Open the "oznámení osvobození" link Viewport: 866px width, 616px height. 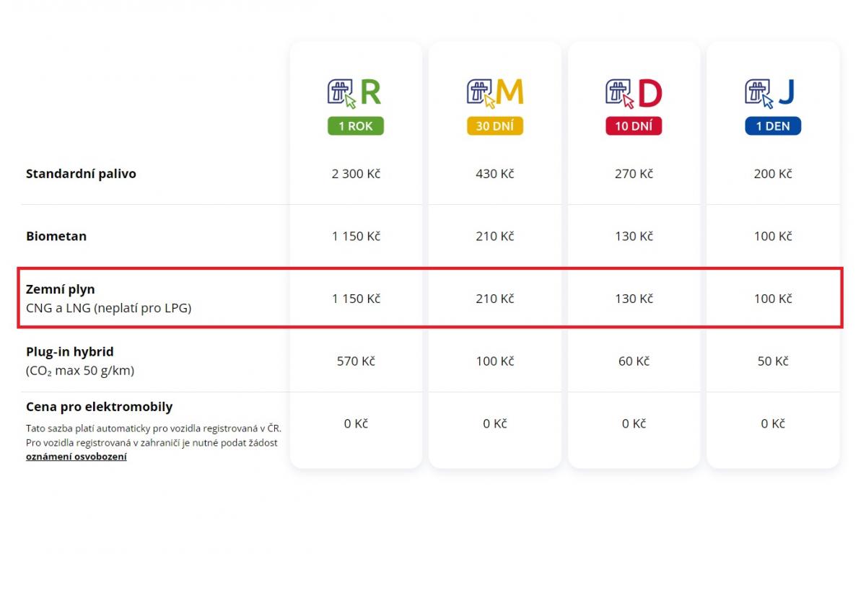pos(76,457)
